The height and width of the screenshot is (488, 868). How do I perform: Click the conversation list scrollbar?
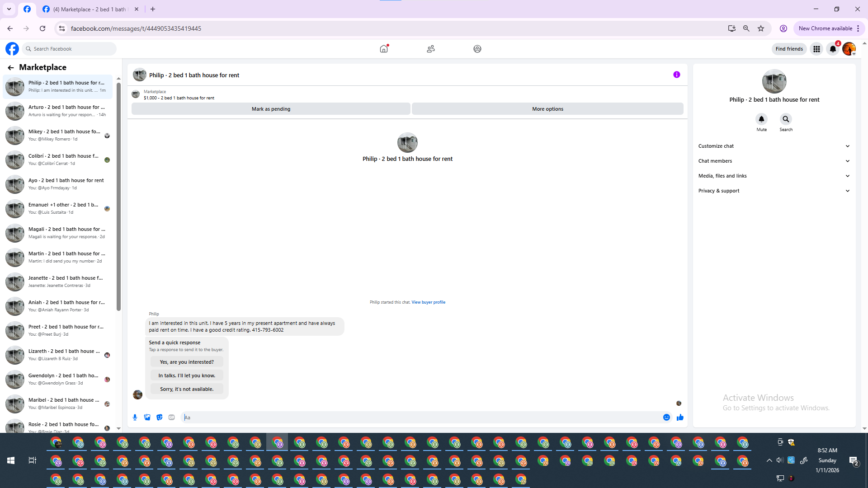point(118,197)
